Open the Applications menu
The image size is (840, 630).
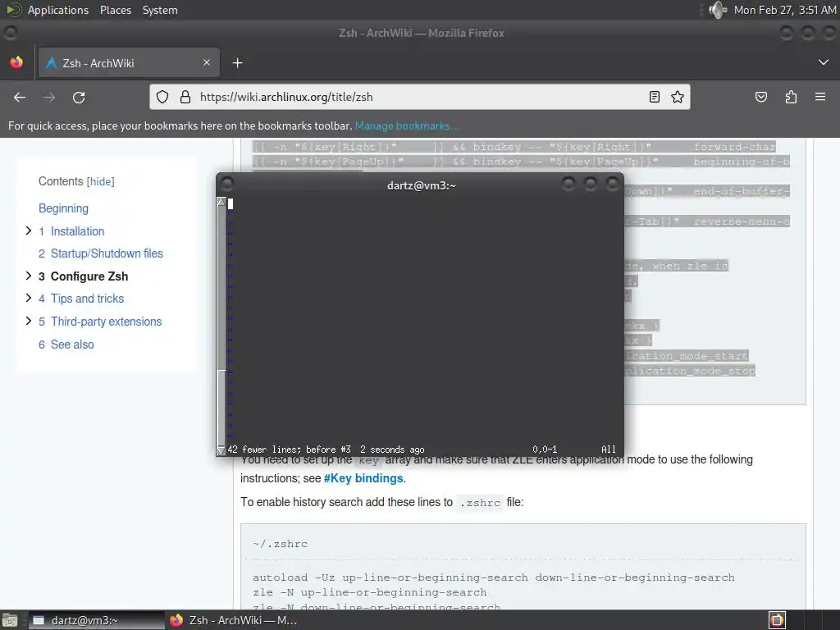click(58, 10)
